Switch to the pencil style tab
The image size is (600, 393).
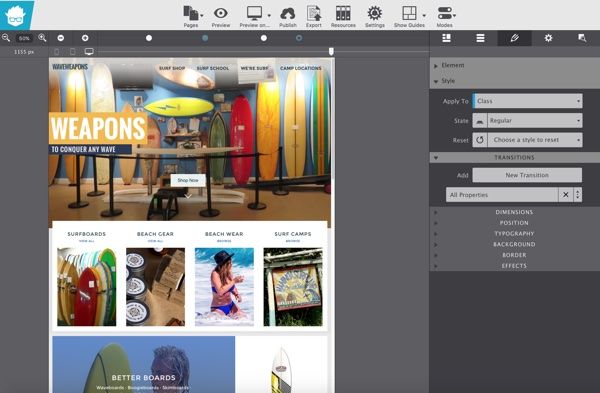514,38
